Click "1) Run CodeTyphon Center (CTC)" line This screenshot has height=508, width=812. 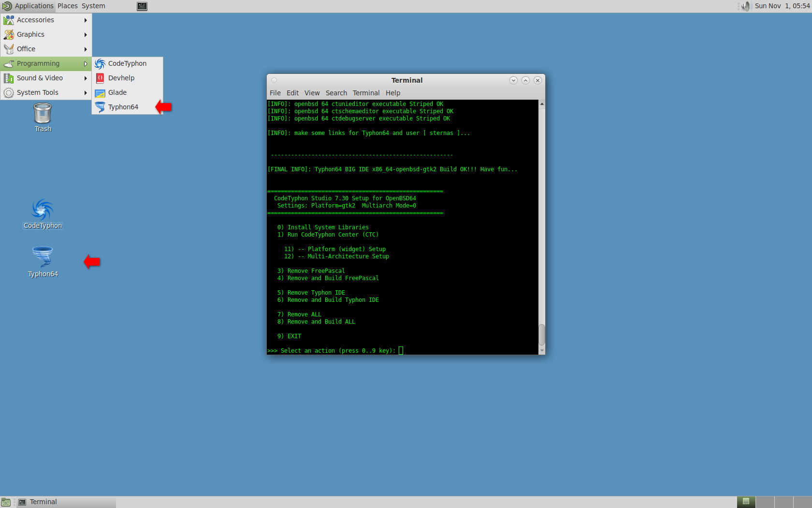click(x=328, y=235)
